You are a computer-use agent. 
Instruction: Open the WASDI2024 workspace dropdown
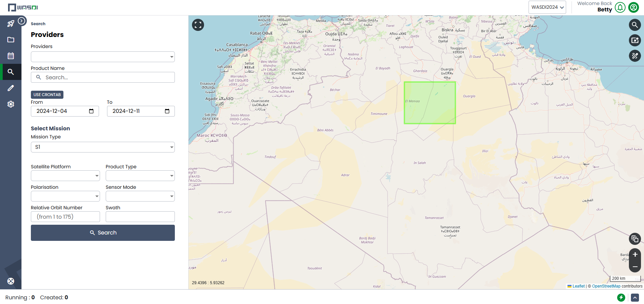[x=547, y=7]
